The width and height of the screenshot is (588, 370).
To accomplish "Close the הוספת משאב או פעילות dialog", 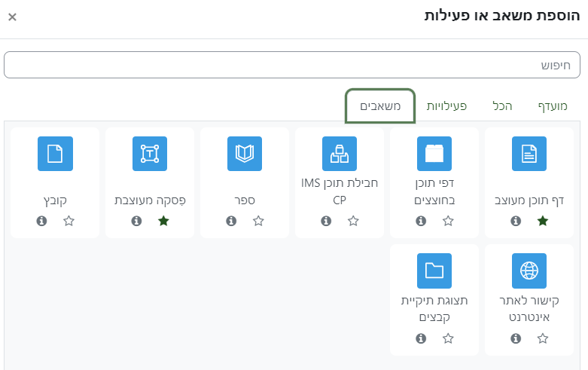I will [x=12, y=17].
